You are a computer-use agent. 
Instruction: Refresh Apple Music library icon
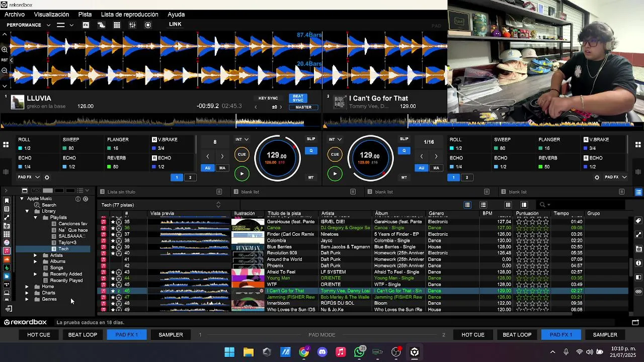(x=86, y=199)
